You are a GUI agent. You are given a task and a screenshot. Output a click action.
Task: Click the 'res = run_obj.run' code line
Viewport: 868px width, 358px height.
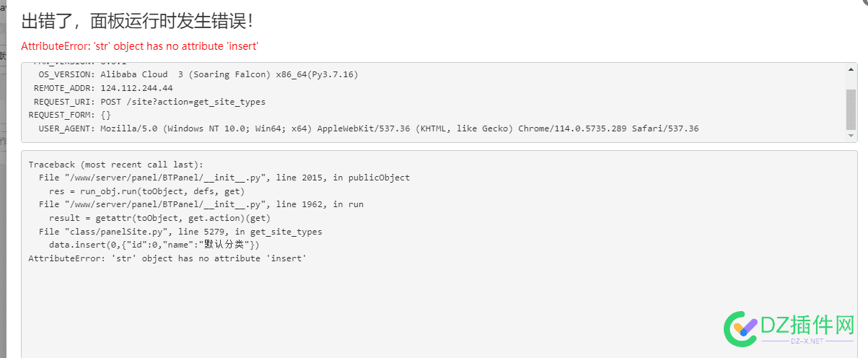147,191
